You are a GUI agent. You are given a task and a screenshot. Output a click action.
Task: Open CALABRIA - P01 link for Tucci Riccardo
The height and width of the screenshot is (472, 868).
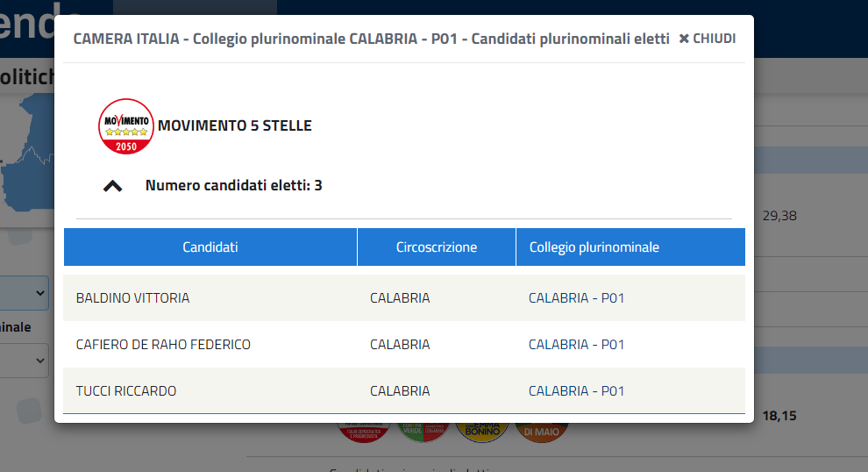click(576, 391)
